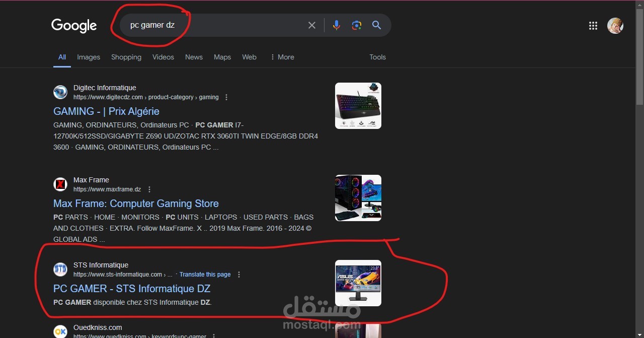Image resolution: width=644 pixels, height=338 pixels.
Task: Switch to the Videos tab
Action: click(x=163, y=57)
